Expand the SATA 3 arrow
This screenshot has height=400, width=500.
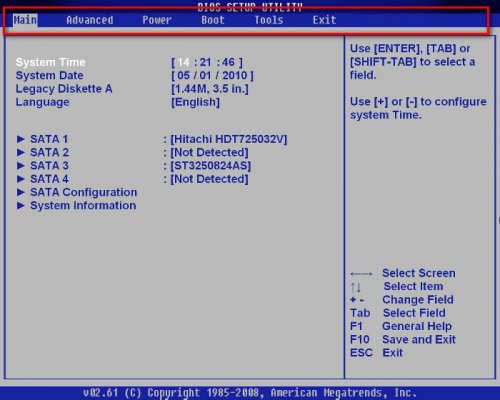pos(21,166)
